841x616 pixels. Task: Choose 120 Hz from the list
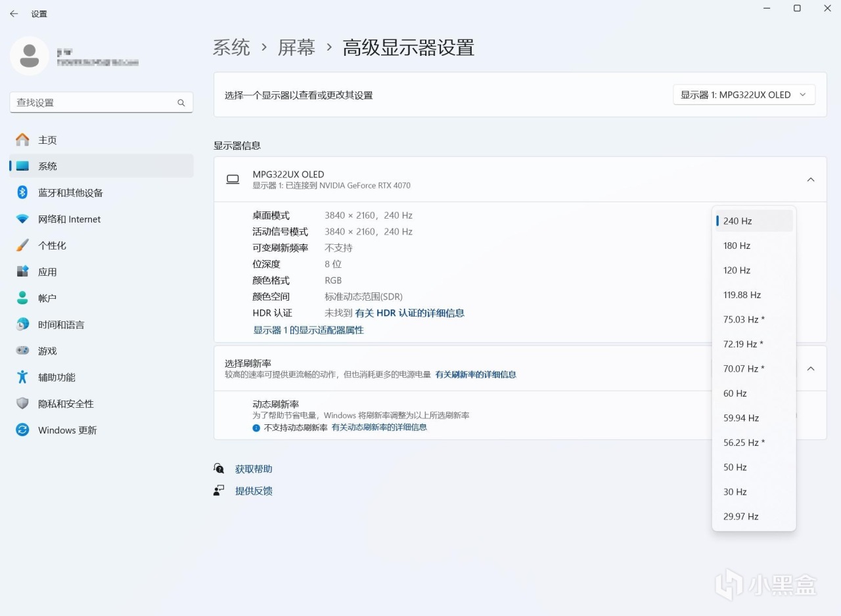click(x=754, y=270)
